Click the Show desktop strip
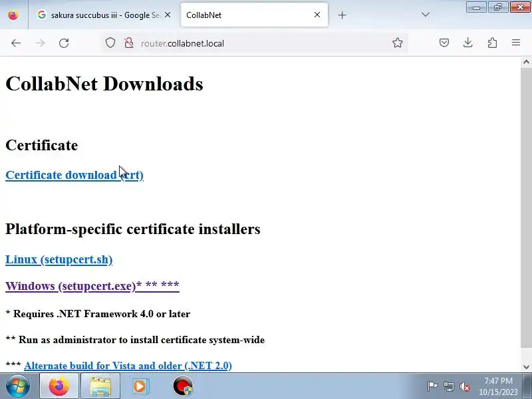The image size is (532, 399). tap(527, 386)
